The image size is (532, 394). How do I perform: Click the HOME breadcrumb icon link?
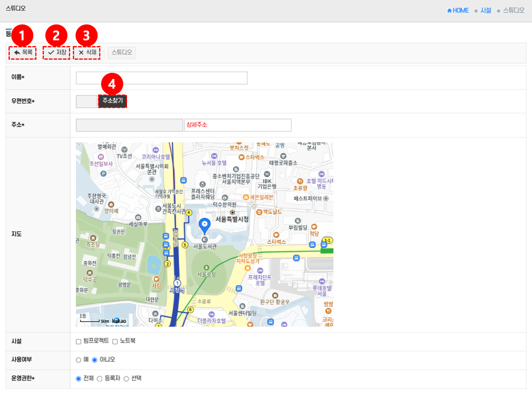[458, 10]
